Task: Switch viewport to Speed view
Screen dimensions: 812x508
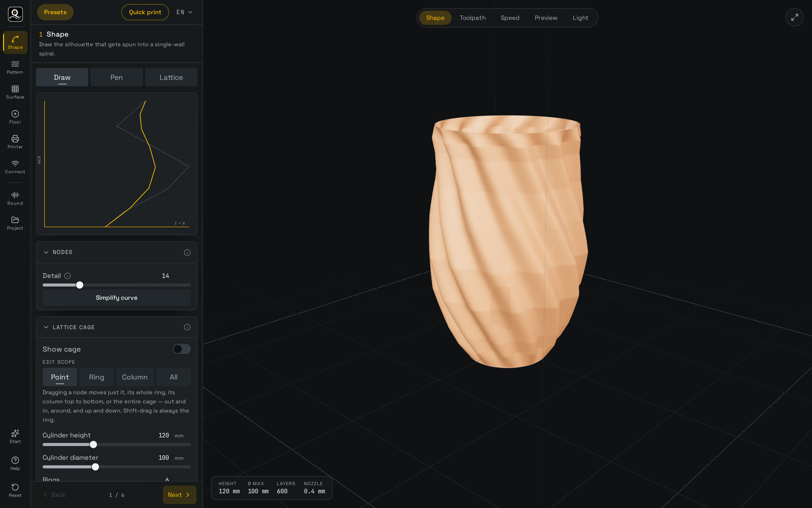Action: click(510, 18)
